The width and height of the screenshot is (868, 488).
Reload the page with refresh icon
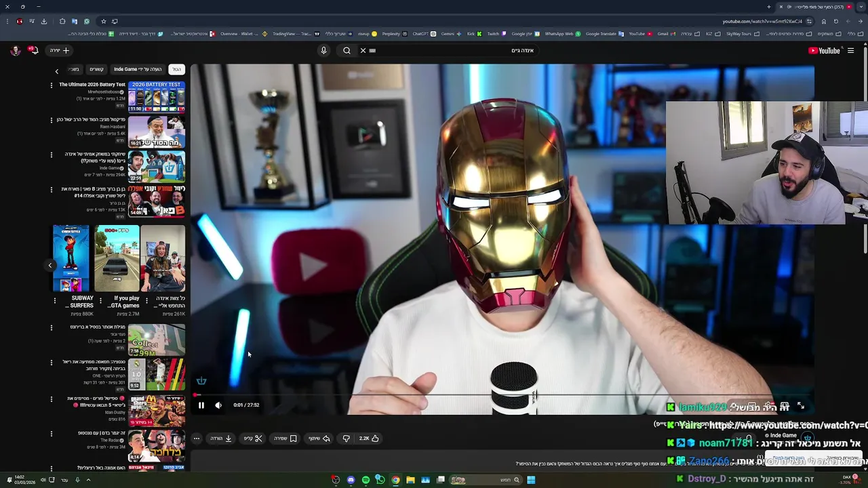pyautogui.click(x=836, y=21)
